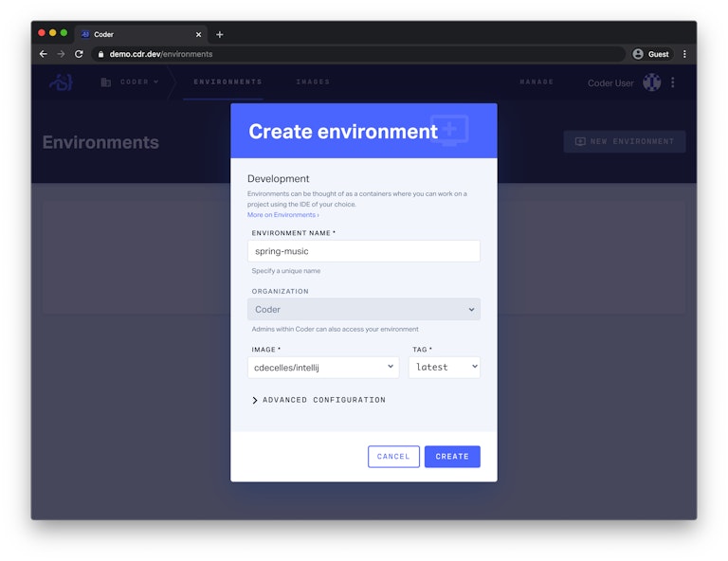Open a new browser tab
Screen dimensions: 728x561
[220, 34]
